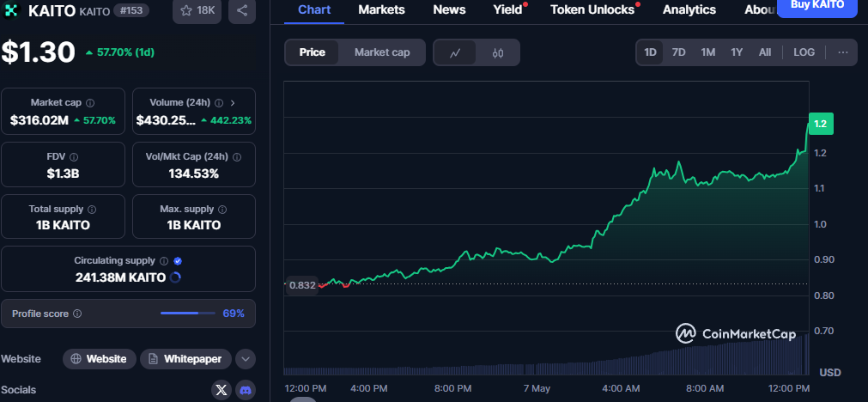This screenshot has width=868, height=402.
Task: Open the X (Twitter) social icon
Action: coord(222,390)
